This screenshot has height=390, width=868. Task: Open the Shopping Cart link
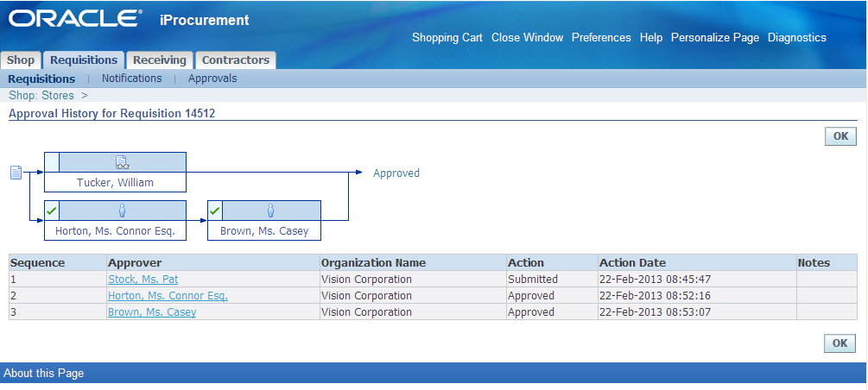click(x=447, y=38)
